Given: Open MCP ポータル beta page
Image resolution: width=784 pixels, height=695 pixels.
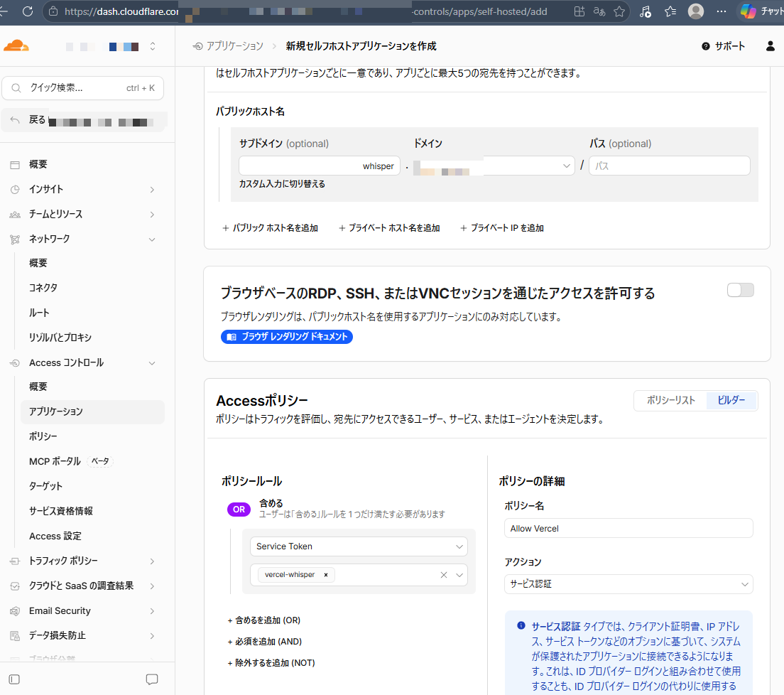Looking at the screenshot, I should point(70,461).
